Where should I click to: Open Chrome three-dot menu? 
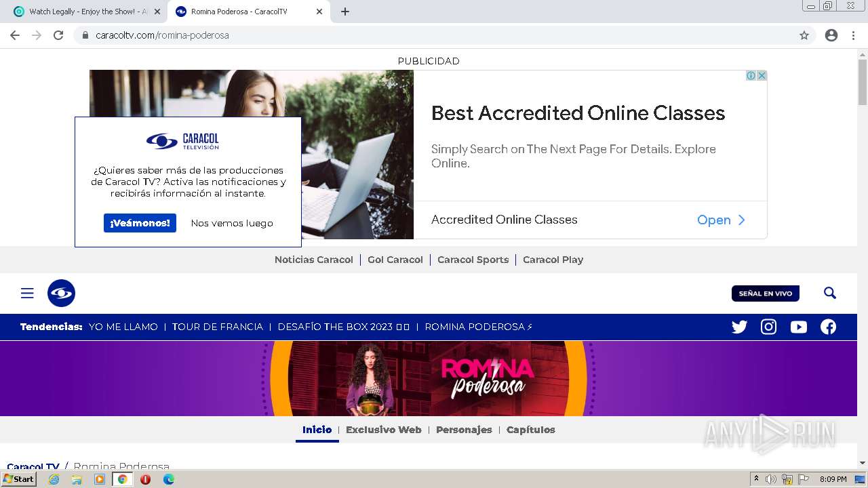pos(853,35)
